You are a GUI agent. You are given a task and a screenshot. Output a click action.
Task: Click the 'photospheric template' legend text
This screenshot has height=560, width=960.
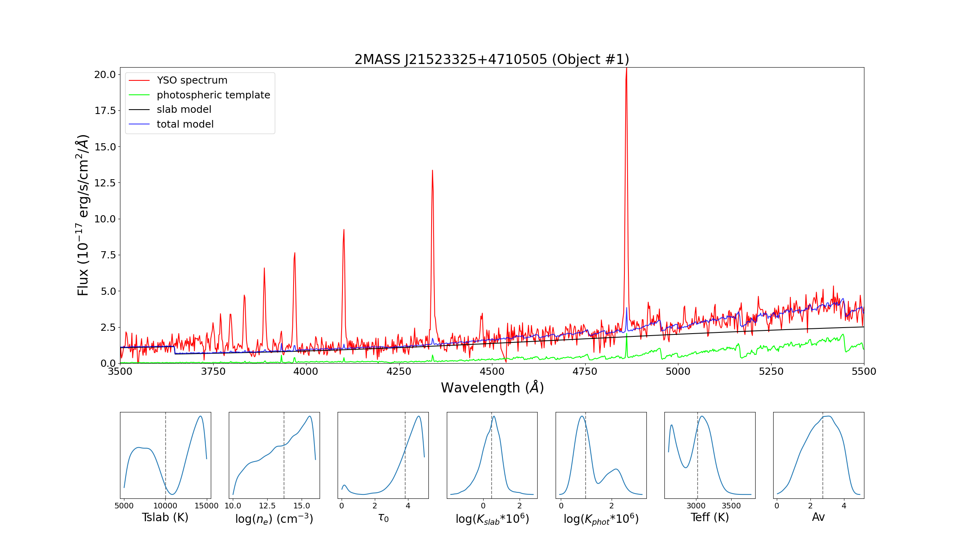(x=213, y=95)
